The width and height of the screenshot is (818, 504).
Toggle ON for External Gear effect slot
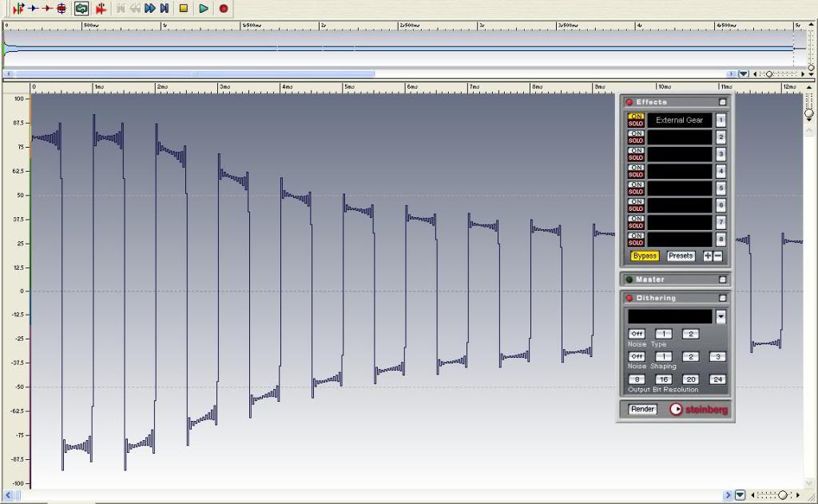pos(636,117)
